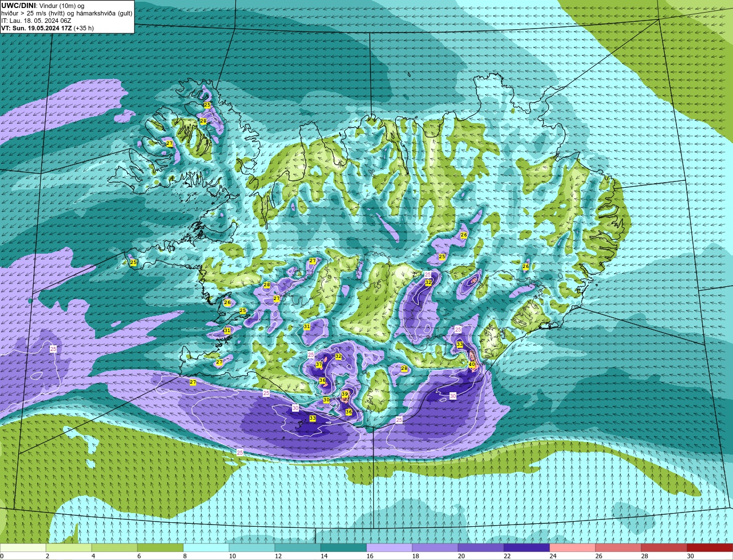This screenshot has height=560, width=733.
Task: Click the legend tick label '0'
Action: pyautogui.click(x=2, y=556)
